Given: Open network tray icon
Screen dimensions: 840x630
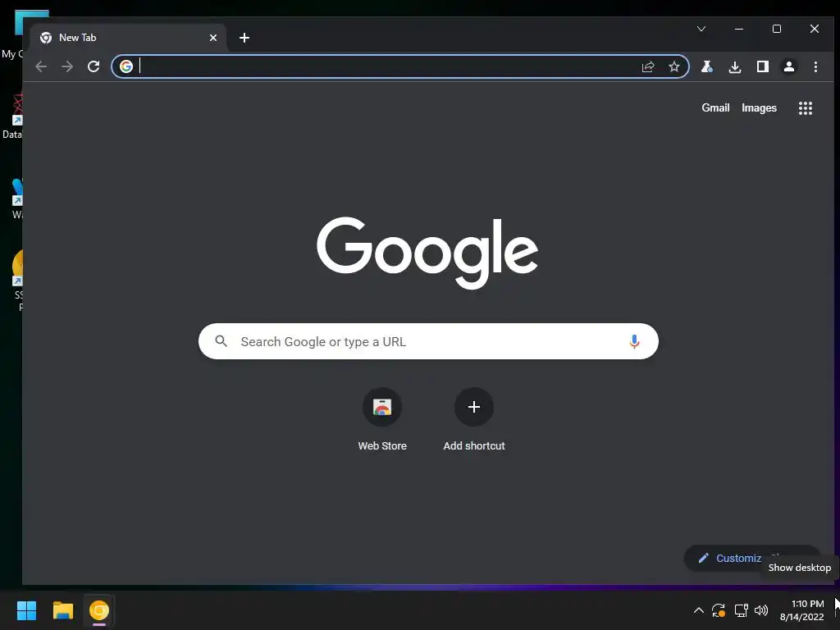Looking at the screenshot, I should (741, 610).
